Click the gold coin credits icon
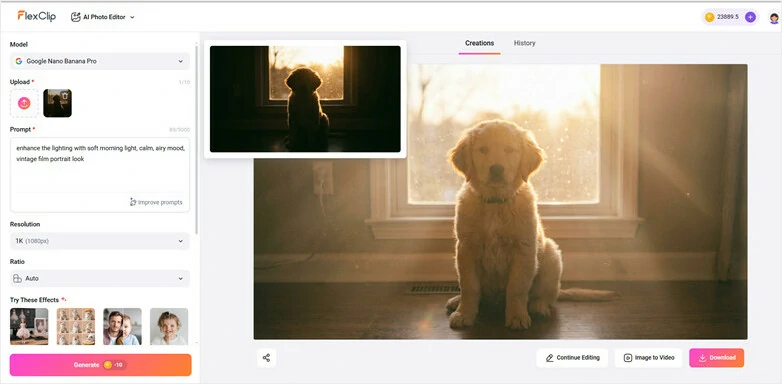 coord(709,17)
